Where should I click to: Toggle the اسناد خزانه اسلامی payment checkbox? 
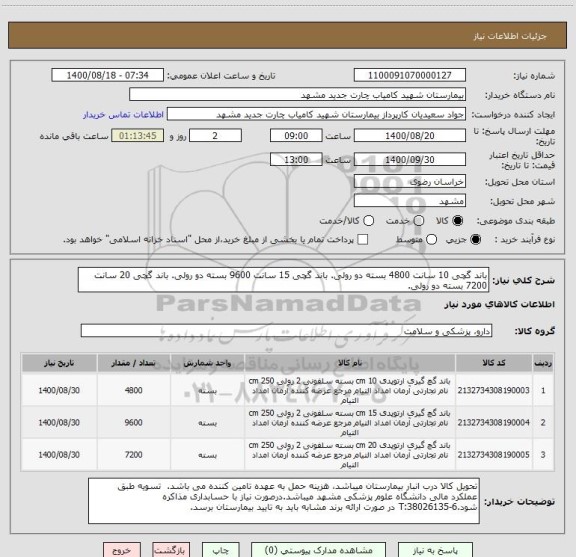(x=363, y=240)
